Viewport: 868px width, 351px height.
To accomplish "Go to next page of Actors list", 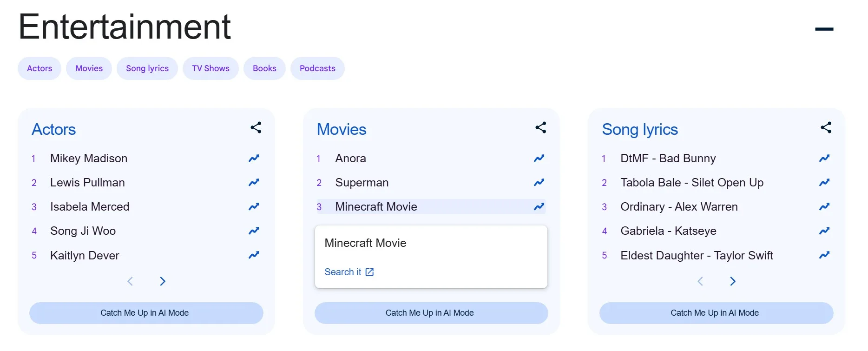I will pyautogui.click(x=163, y=281).
